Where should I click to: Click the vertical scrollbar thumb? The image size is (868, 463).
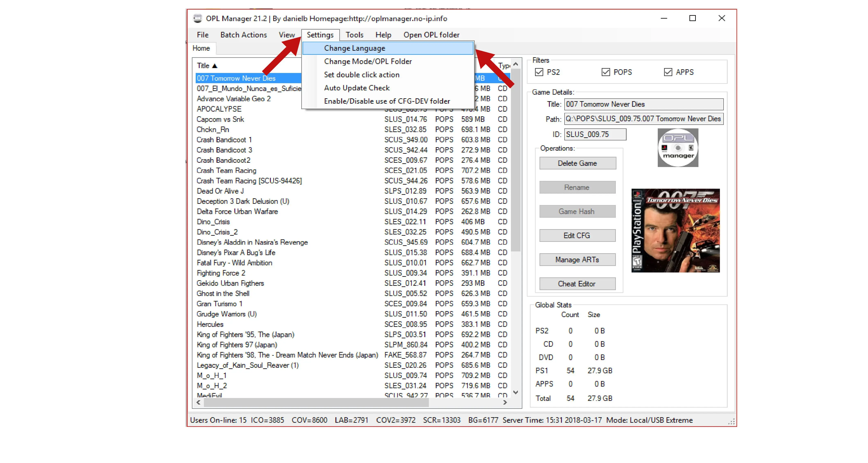click(516, 160)
